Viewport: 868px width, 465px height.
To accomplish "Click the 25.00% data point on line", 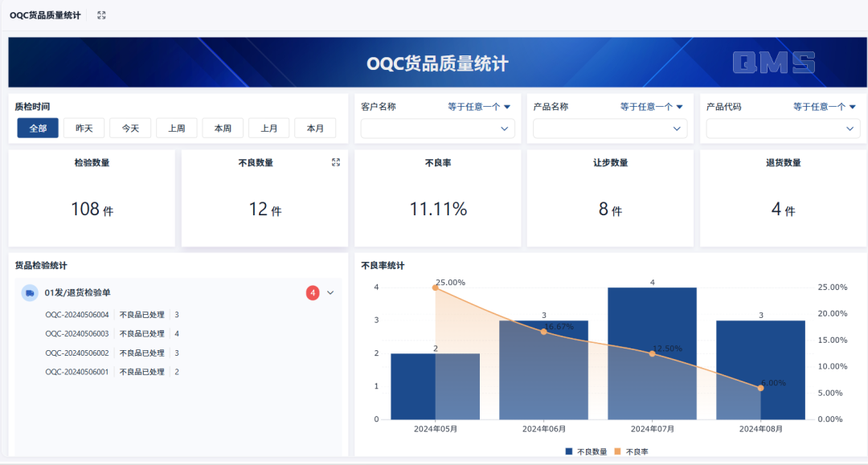I will pyautogui.click(x=435, y=288).
